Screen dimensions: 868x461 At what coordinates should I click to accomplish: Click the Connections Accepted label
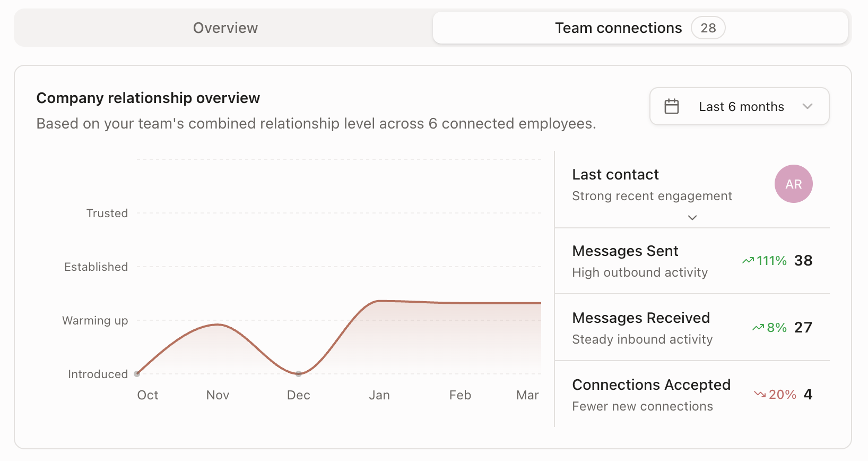(x=651, y=385)
